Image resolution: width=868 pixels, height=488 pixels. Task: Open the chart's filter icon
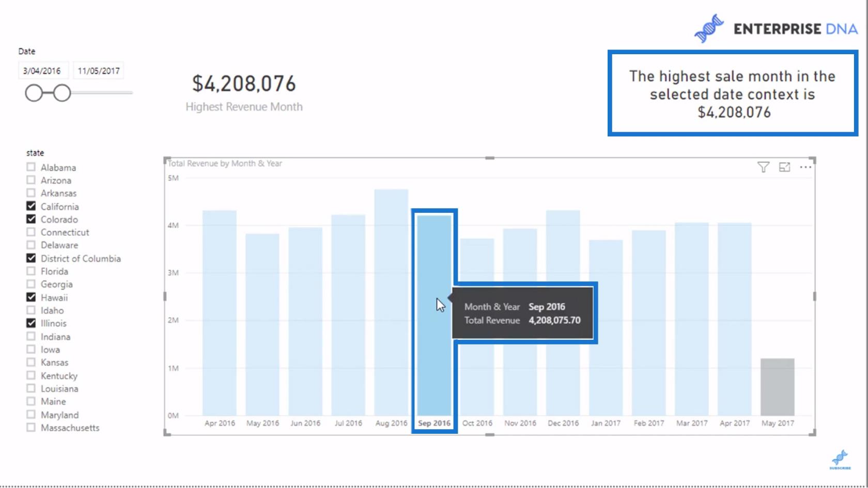(x=763, y=167)
